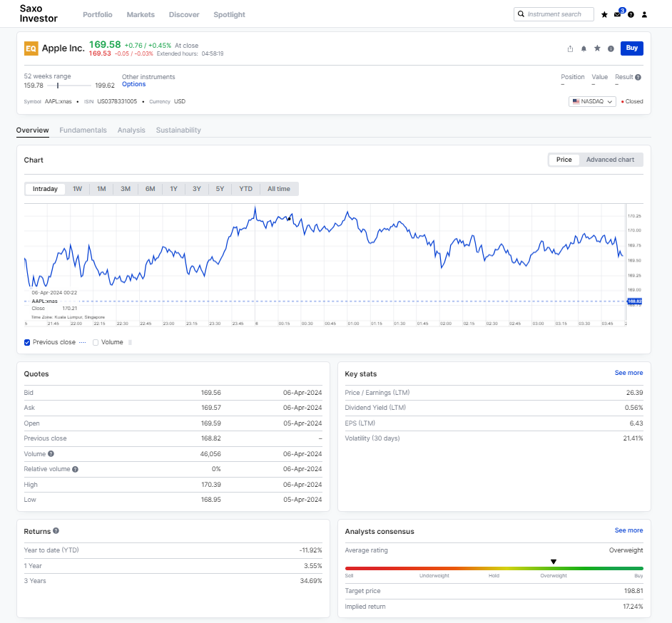Click the Returns help icon
Viewport: 672px width, 623px height.
56,531
